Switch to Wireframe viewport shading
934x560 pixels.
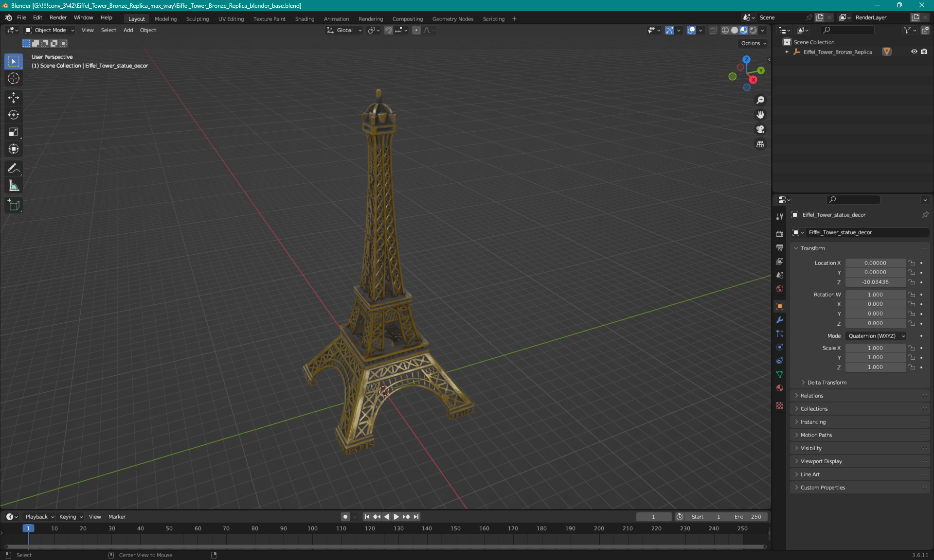point(725,30)
